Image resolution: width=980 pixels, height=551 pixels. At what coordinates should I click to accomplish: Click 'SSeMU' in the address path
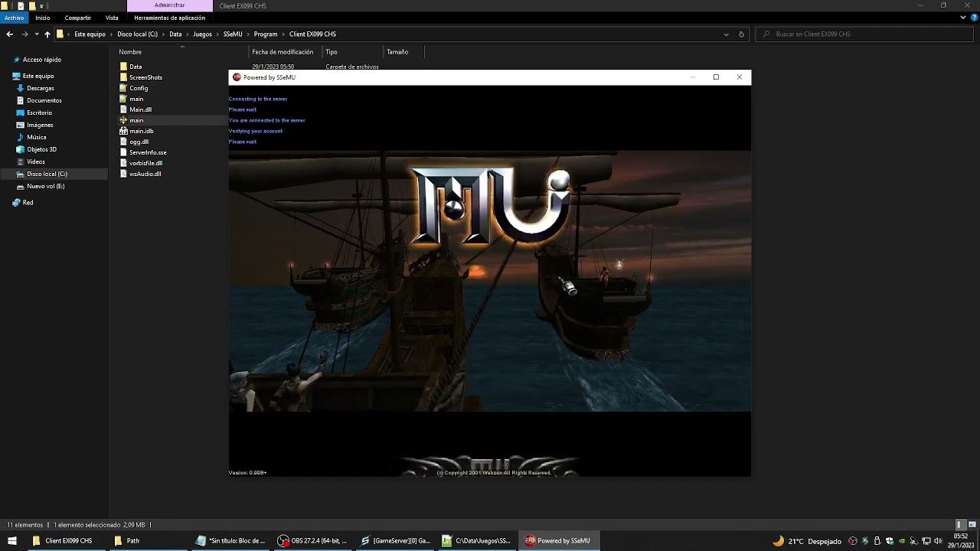[x=233, y=34]
